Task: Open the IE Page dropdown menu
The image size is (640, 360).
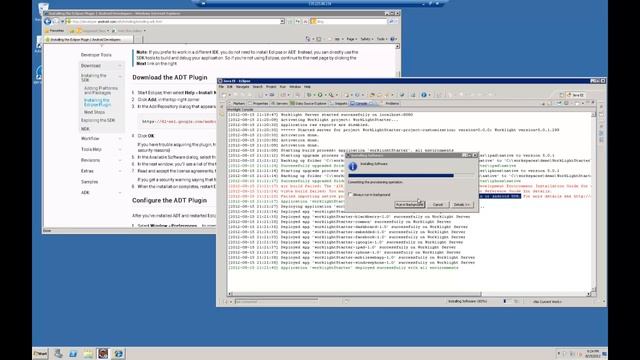Action: (351, 39)
